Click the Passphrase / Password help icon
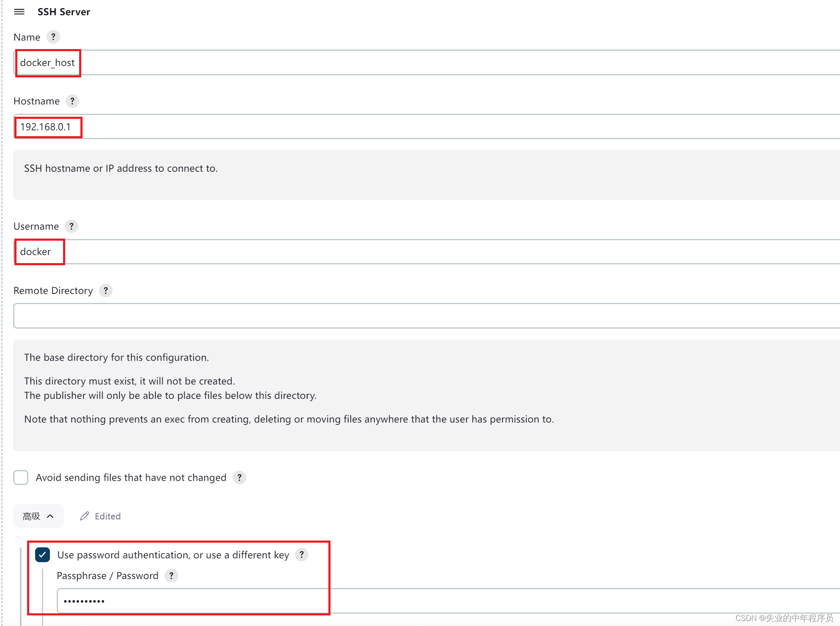840x626 pixels. (171, 576)
